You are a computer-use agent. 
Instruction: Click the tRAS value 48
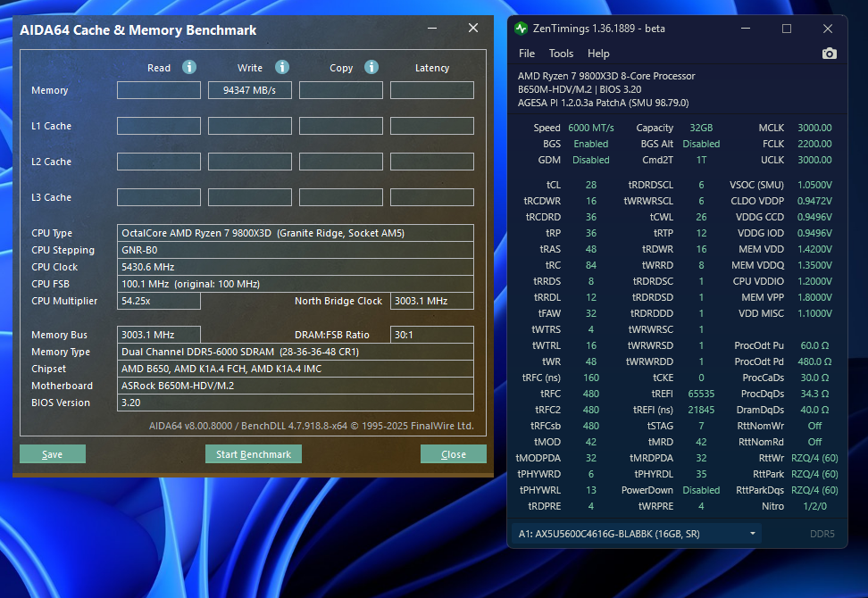pyautogui.click(x=590, y=249)
